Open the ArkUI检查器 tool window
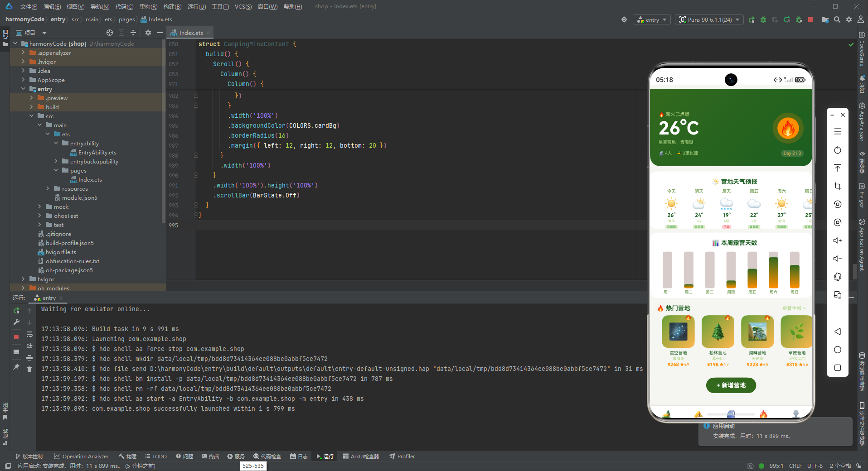The height and width of the screenshot is (471, 868). (x=361, y=457)
